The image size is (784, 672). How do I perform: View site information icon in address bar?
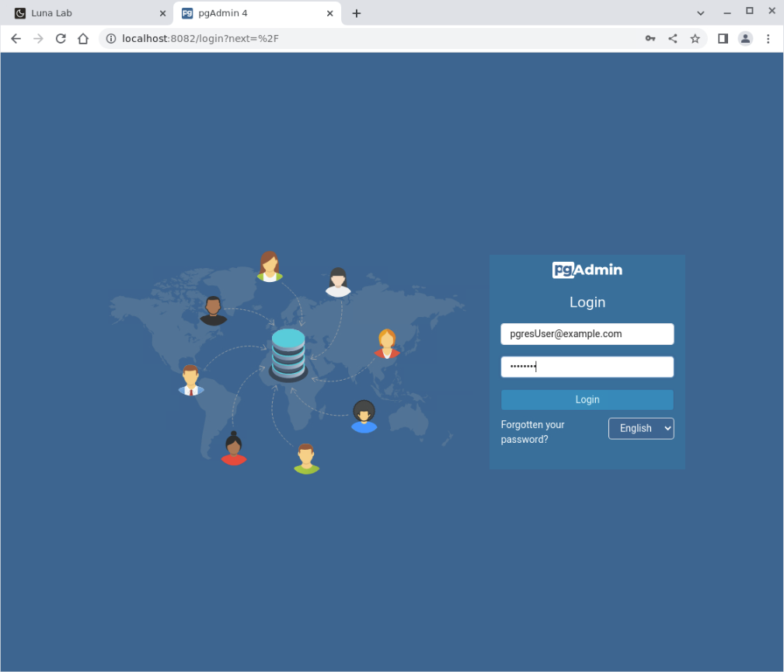(111, 39)
